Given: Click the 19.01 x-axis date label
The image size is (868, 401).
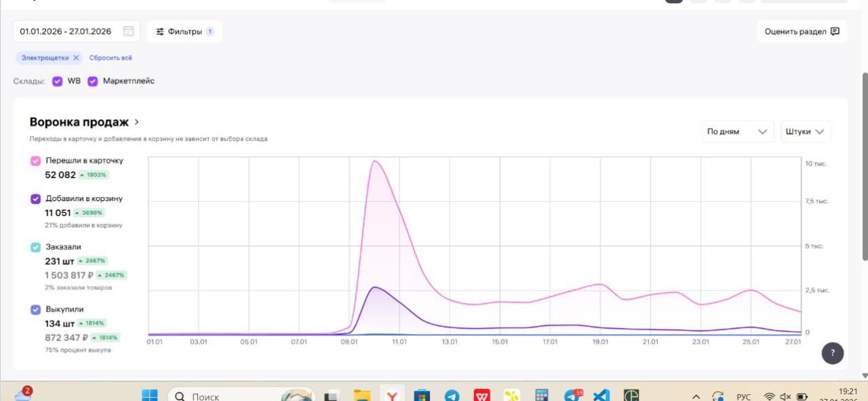Looking at the screenshot, I should 600,342.
